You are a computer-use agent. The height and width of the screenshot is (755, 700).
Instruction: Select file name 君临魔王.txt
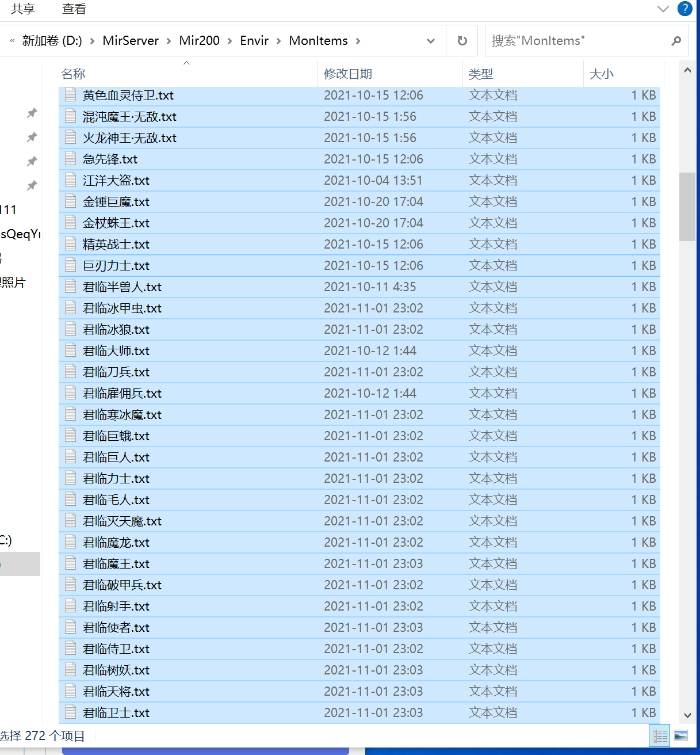coord(116,563)
